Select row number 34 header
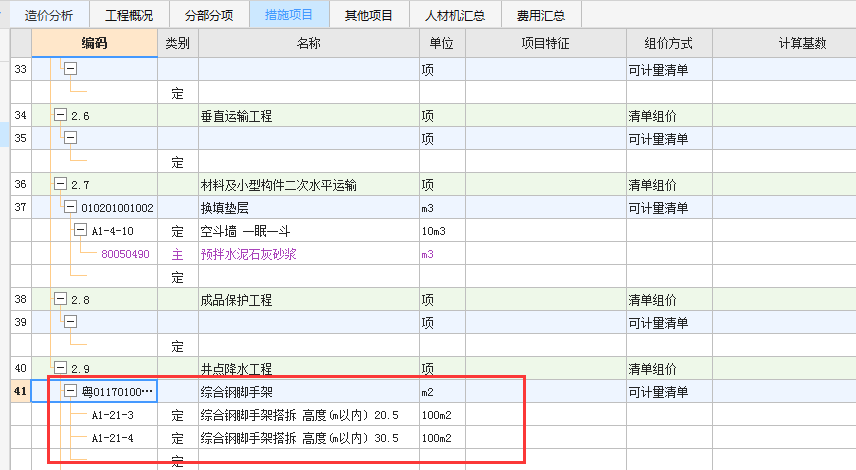Image resolution: width=856 pixels, height=470 pixels. pos(21,116)
